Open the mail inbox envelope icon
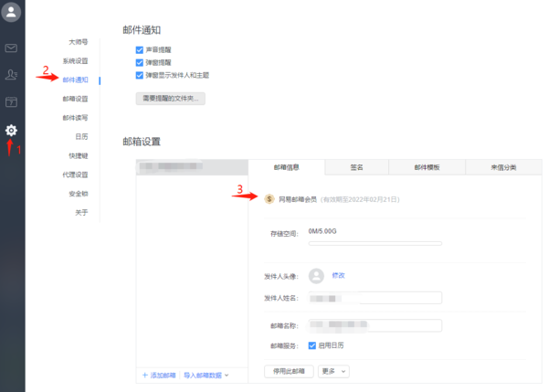 [x=12, y=48]
